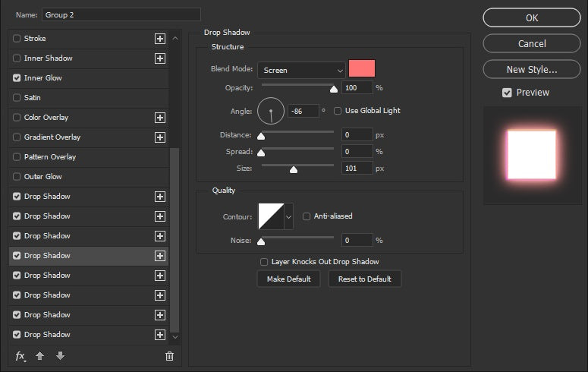Enable the Gradient Overlay checkbox
Viewport: 588px width, 372px height.
coord(17,137)
